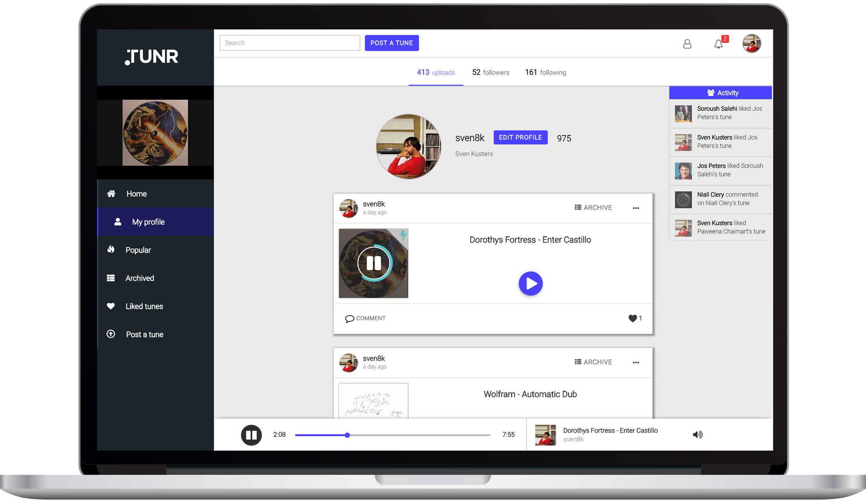Open Archived tunes list in sidebar
866x504 pixels.
click(x=139, y=278)
